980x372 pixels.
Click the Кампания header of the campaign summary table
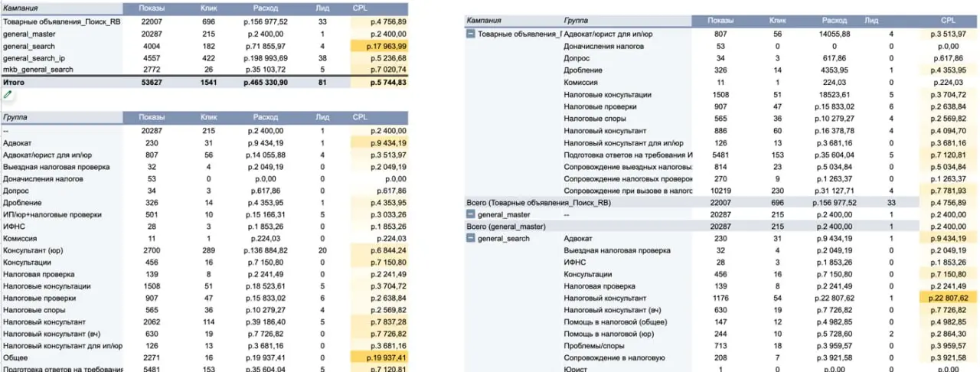pos(21,8)
